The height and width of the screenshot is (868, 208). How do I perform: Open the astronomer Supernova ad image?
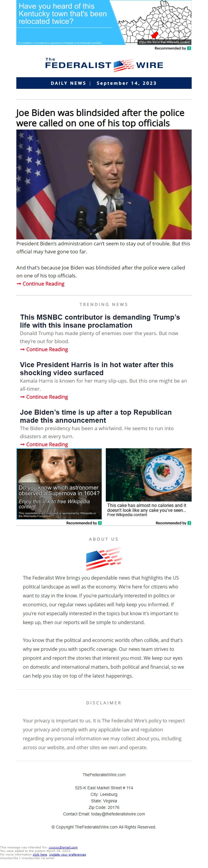coord(59,484)
